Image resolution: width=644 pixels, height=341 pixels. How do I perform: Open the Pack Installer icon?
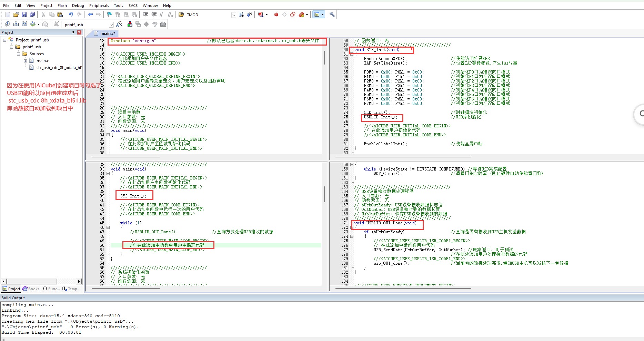coord(163,24)
